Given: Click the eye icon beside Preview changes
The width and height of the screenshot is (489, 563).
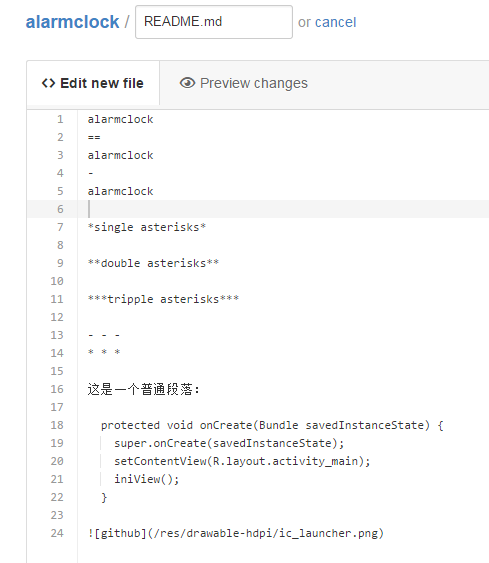Looking at the screenshot, I should point(187,83).
